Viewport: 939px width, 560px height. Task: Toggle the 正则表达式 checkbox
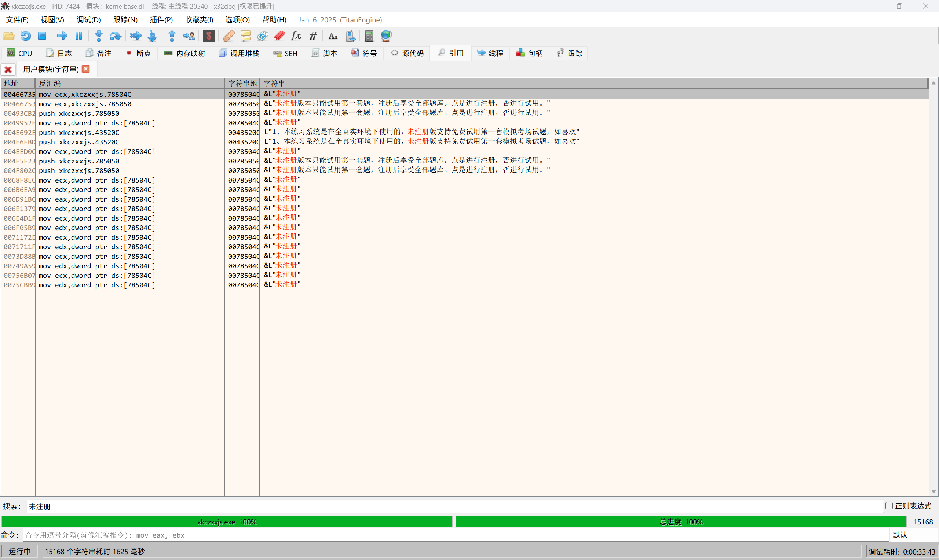click(x=889, y=506)
